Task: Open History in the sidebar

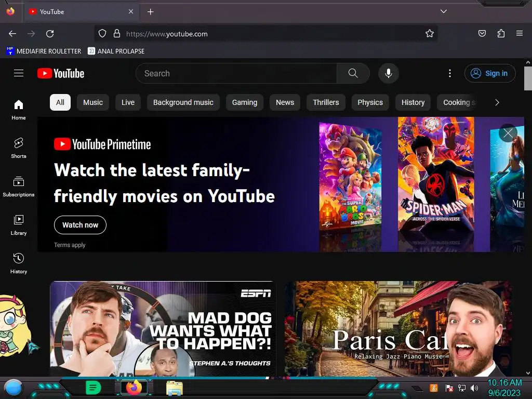Action: (x=19, y=263)
